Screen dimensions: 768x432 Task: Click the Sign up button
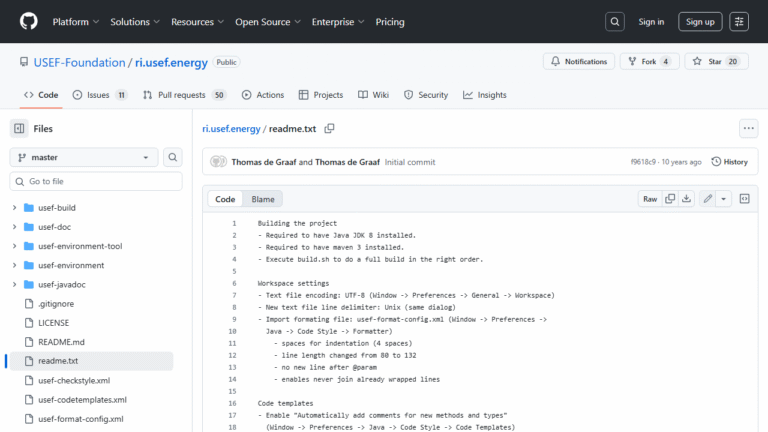(x=700, y=21)
